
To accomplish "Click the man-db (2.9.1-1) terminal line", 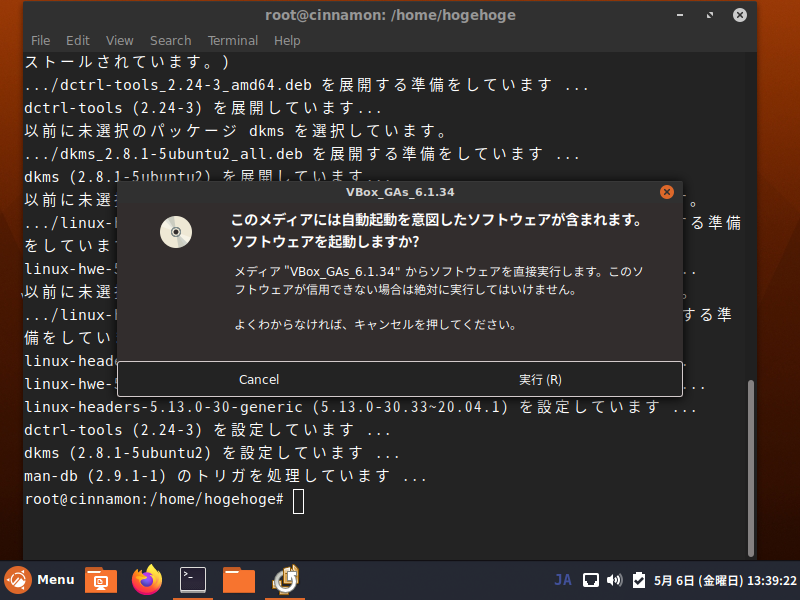I will point(225,477).
